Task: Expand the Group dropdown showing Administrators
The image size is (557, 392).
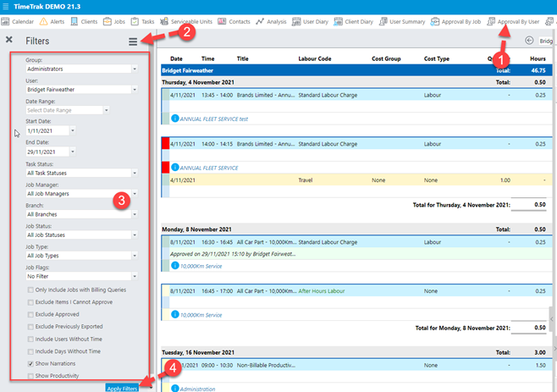Action: click(x=135, y=69)
